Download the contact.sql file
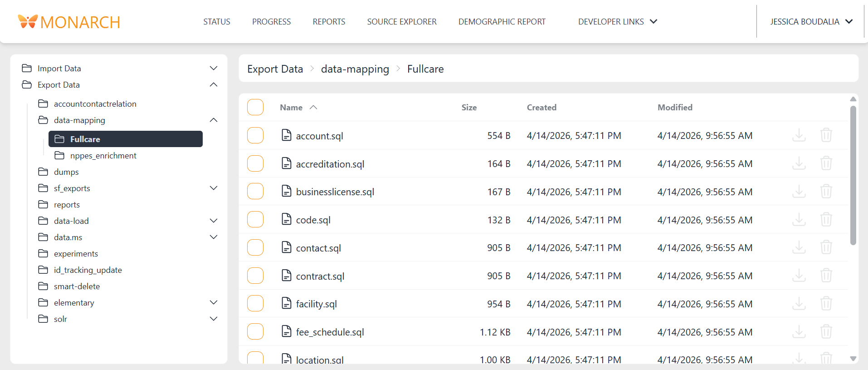The height and width of the screenshot is (370, 868). click(799, 247)
